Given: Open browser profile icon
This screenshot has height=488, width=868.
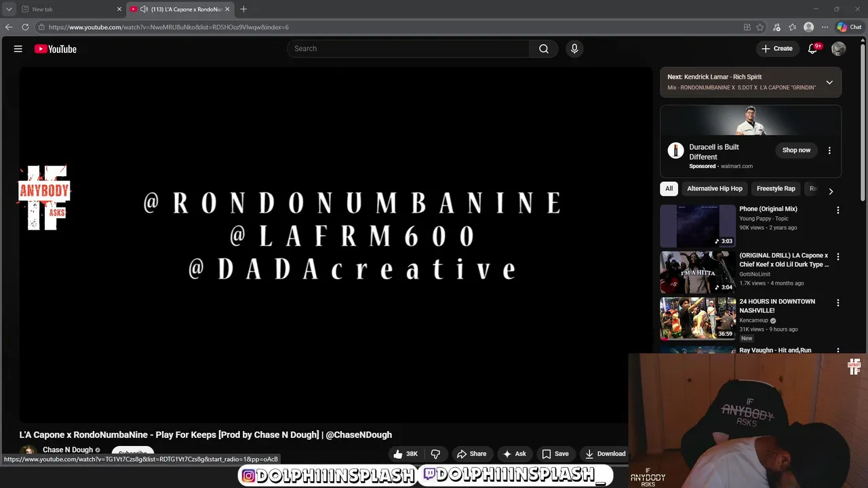Looking at the screenshot, I should (x=808, y=27).
